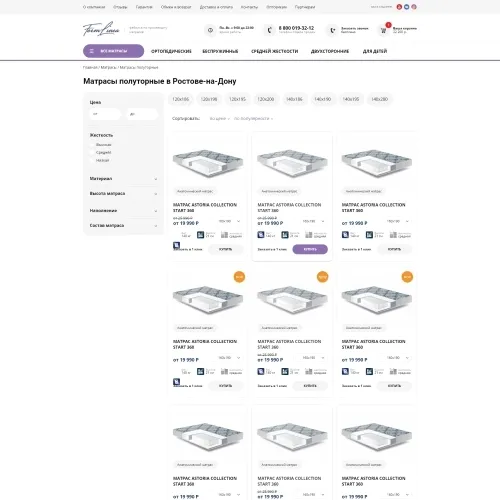The height and width of the screenshot is (500, 500).
Task: Check the Высокая firmness option
Action: [x=92, y=145]
